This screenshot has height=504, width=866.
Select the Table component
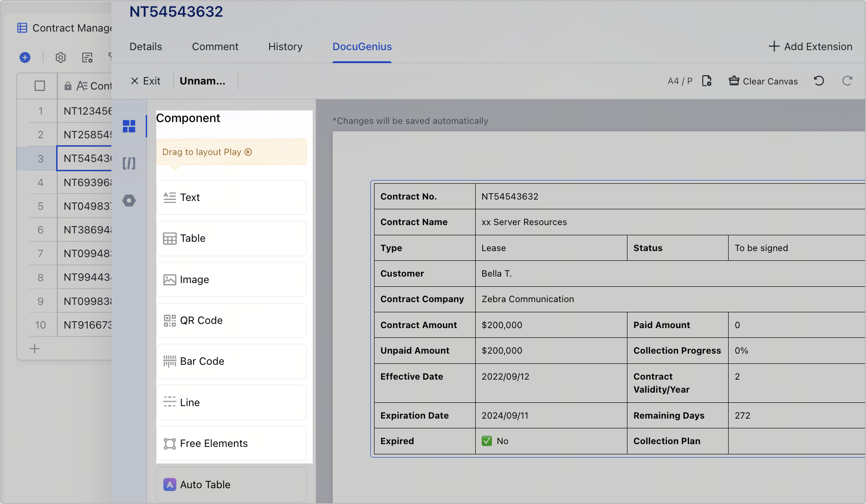(x=231, y=238)
